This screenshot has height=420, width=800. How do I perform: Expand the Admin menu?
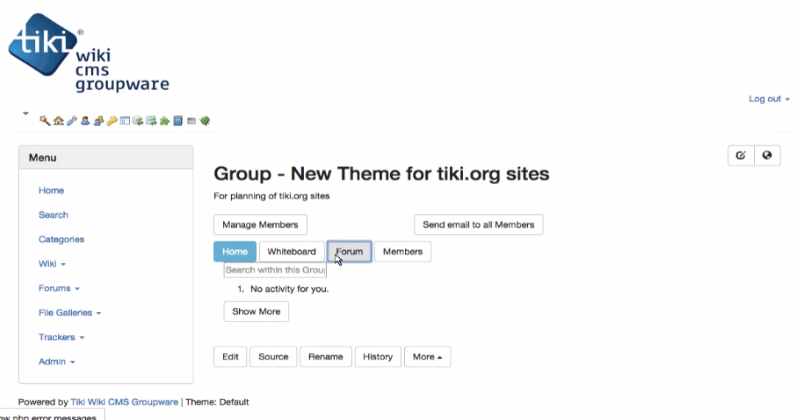(x=57, y=362)
